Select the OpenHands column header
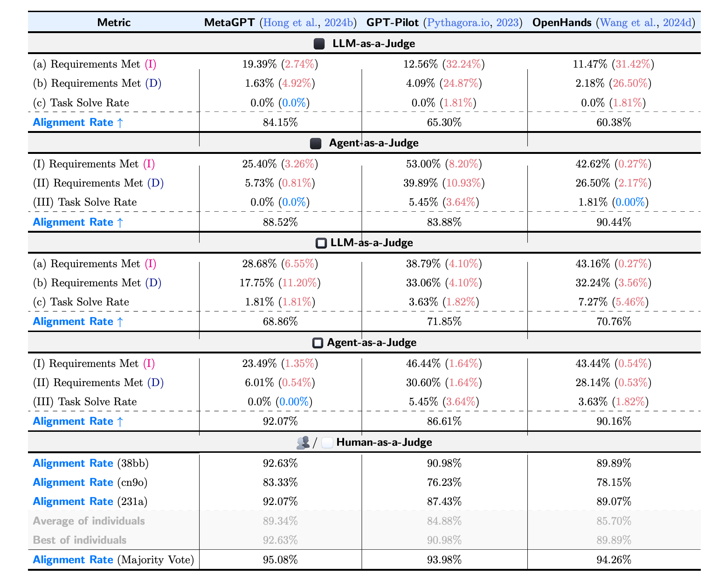This screenshot has width=719, height=588. [561, 21]
